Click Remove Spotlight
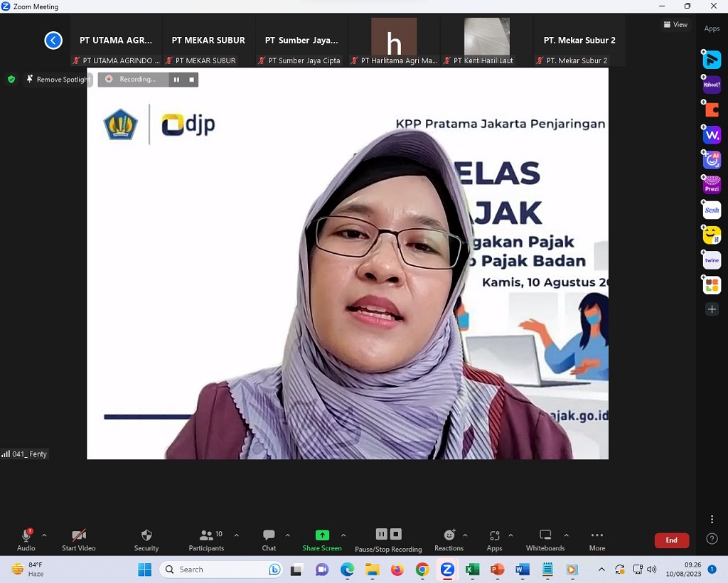 57,80
